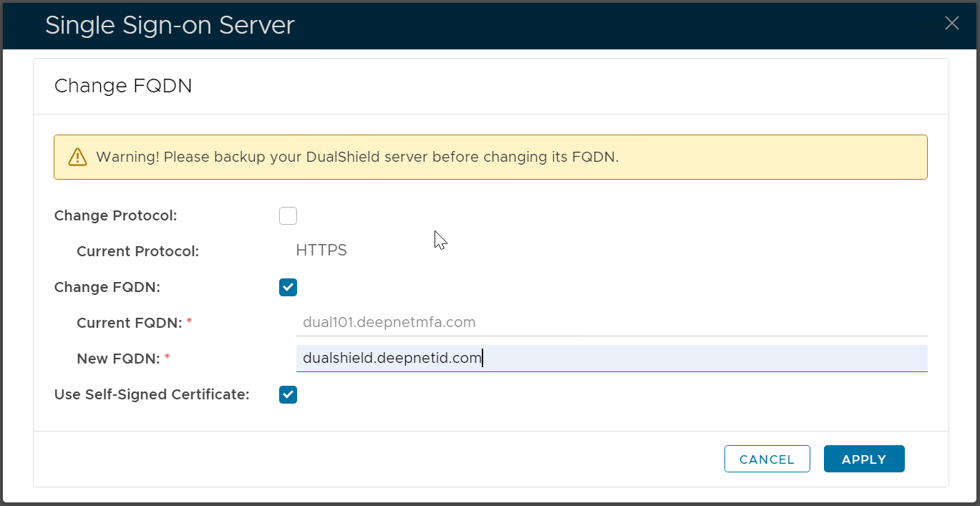Click the HTTPS current protocol value
The height and width of the screenshot is (506, 980).
321,251
